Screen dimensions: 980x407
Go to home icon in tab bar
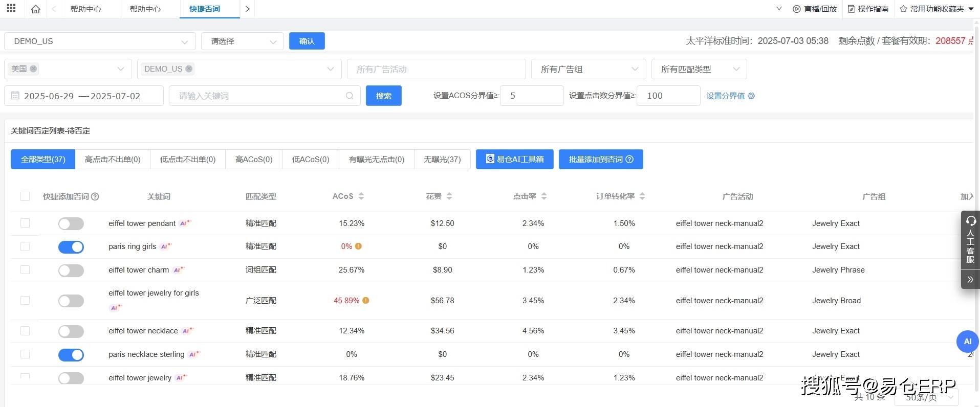pyautogui.click(x=35, y=9)
